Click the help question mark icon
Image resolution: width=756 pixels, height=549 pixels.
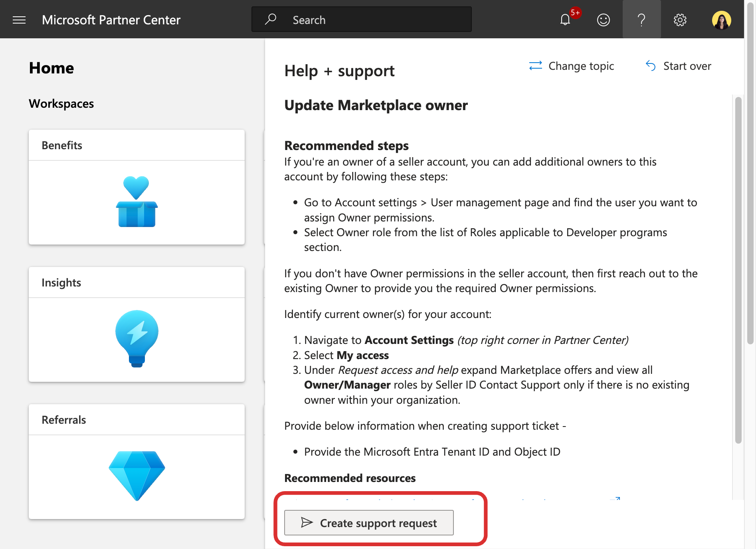point(641,20)
